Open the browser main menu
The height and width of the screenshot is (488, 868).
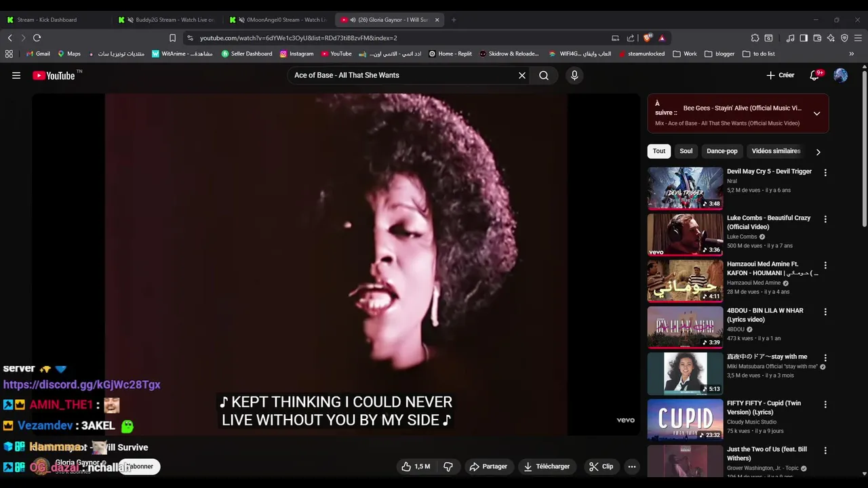pyautogui.click(x=859, y=38)
